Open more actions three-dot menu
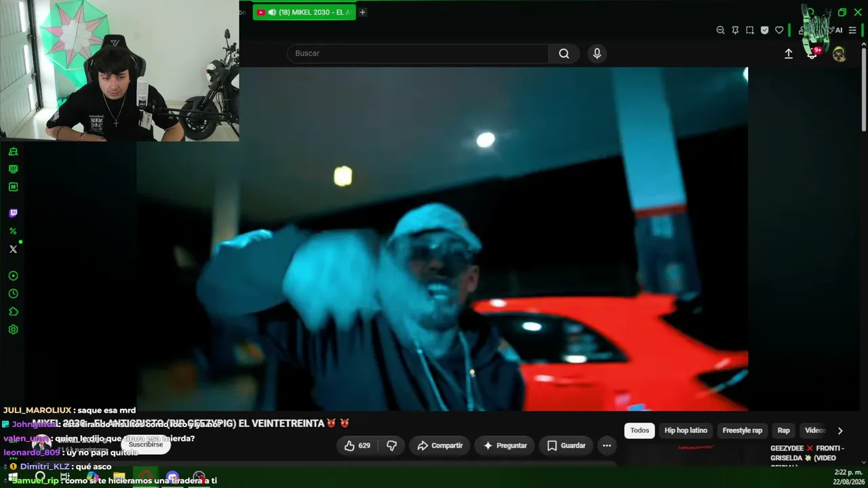Image resolution: width=868 pixels, height=488 pixels. point(607,445)
